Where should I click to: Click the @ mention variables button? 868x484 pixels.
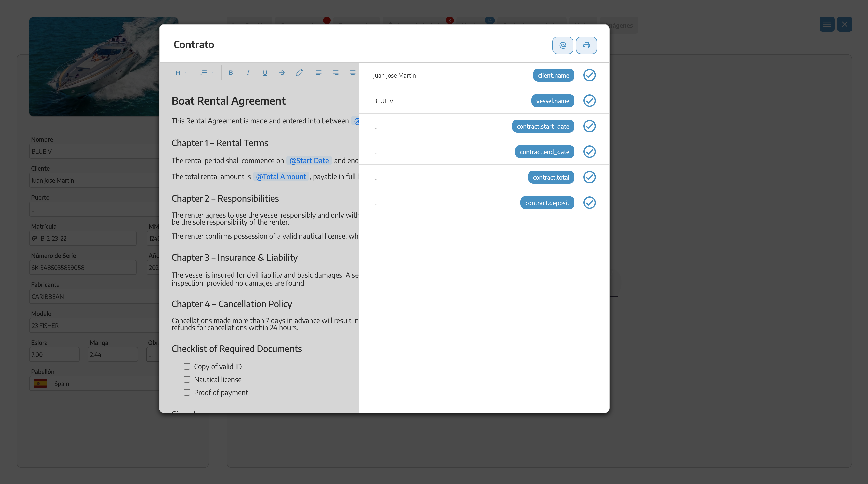563,45
